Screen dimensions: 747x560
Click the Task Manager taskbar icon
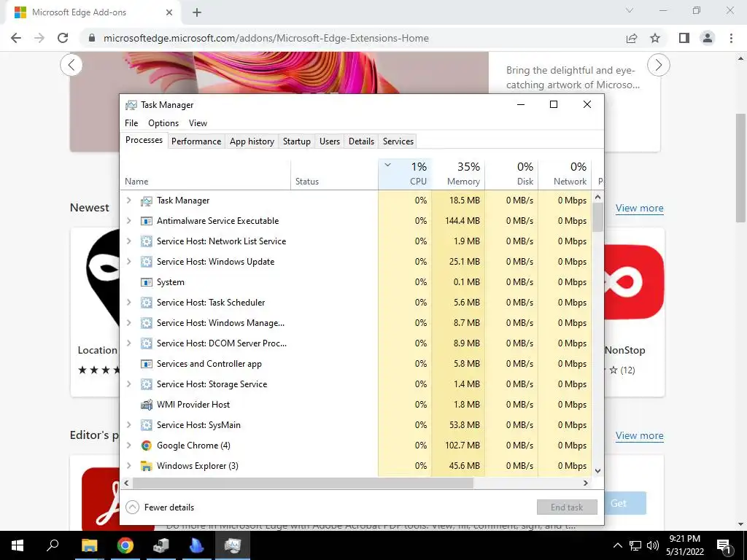point(233,545)
